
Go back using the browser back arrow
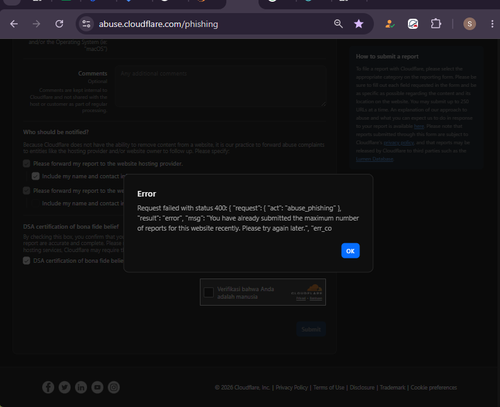tap(14, 24)
